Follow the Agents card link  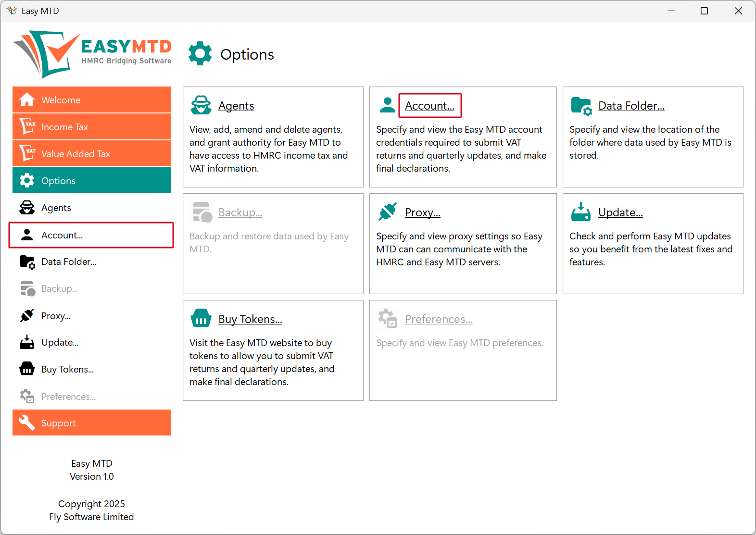236,106
